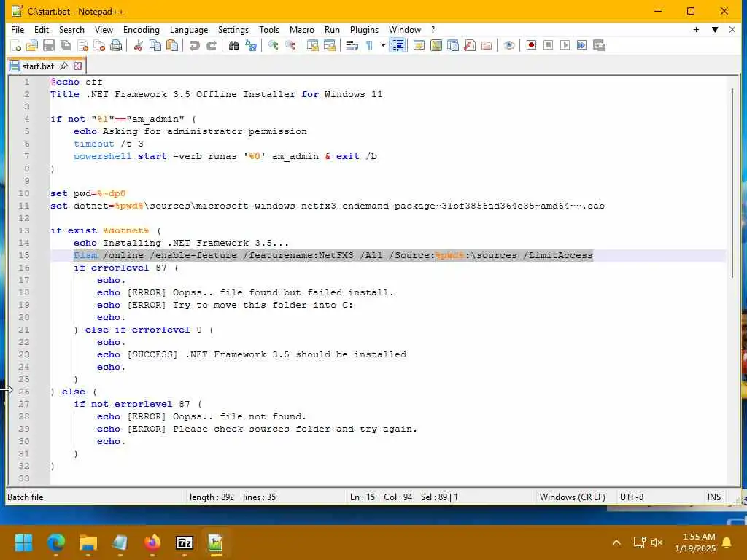Open the Macro menu
The image size is (747, 560).
pyautogui.click(x=301, y=29)
